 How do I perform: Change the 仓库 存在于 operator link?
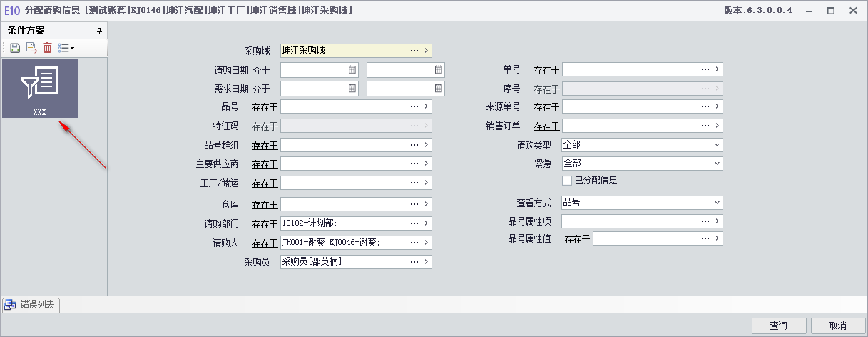[x=265, y=205]
